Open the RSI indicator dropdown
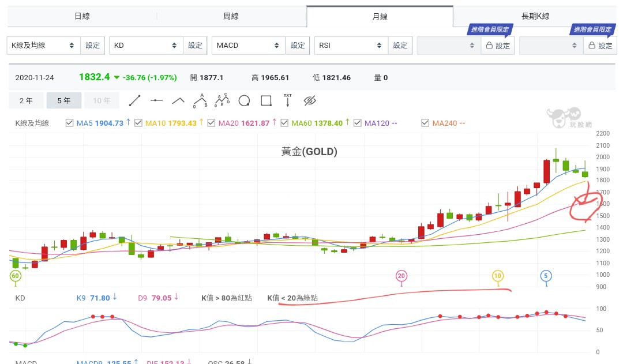This screenshot has width=623, height=364. (x=351, y=45)
